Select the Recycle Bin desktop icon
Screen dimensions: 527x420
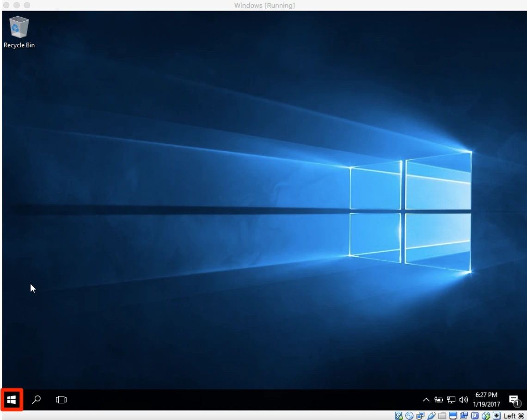(x=19, y=32)
